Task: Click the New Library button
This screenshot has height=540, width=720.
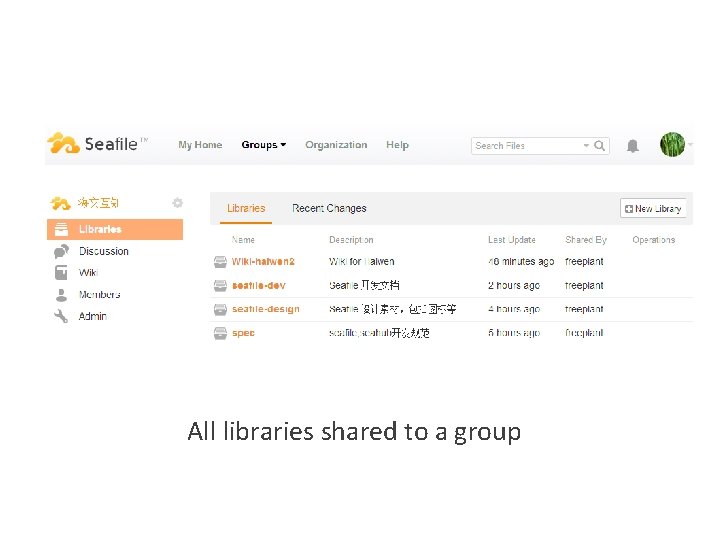Action: [653, 208]
